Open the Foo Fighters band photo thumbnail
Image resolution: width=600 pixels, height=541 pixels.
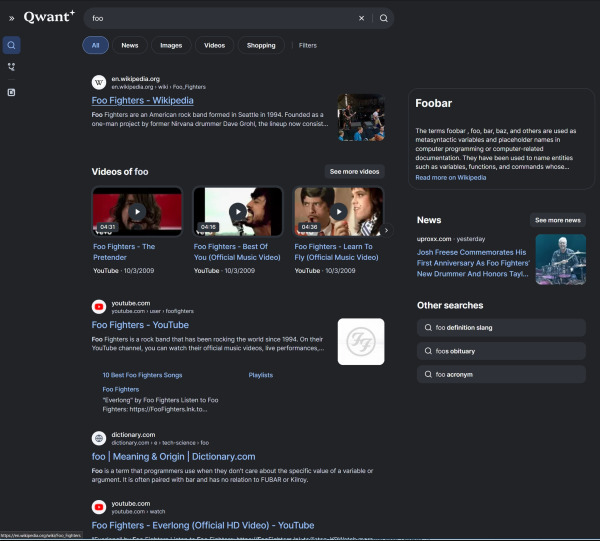[361, 117]
